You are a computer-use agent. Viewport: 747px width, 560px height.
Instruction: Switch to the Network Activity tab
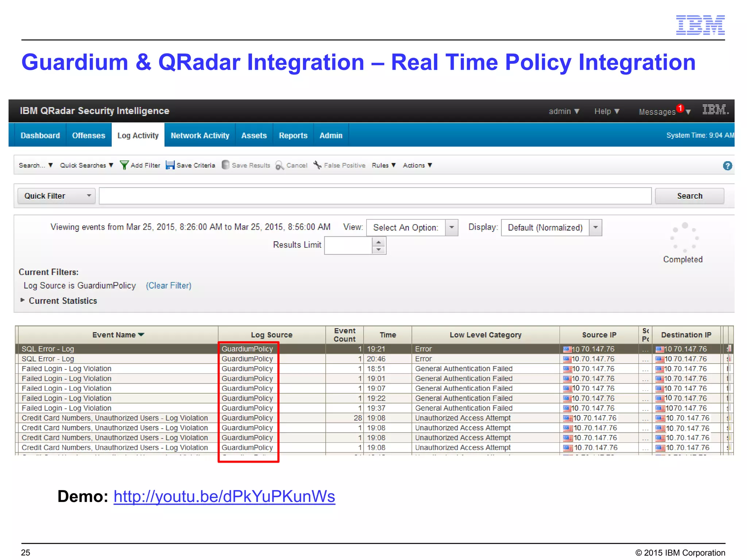tap(200, 136)
